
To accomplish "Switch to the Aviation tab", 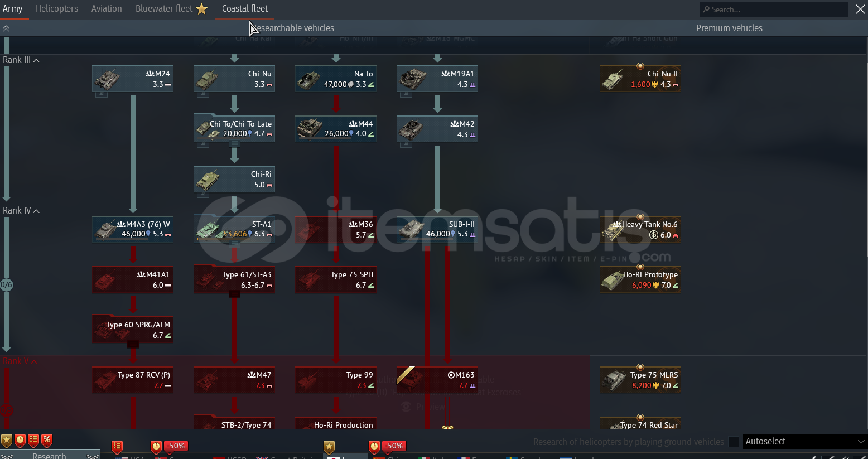I will tap(107, 9).
